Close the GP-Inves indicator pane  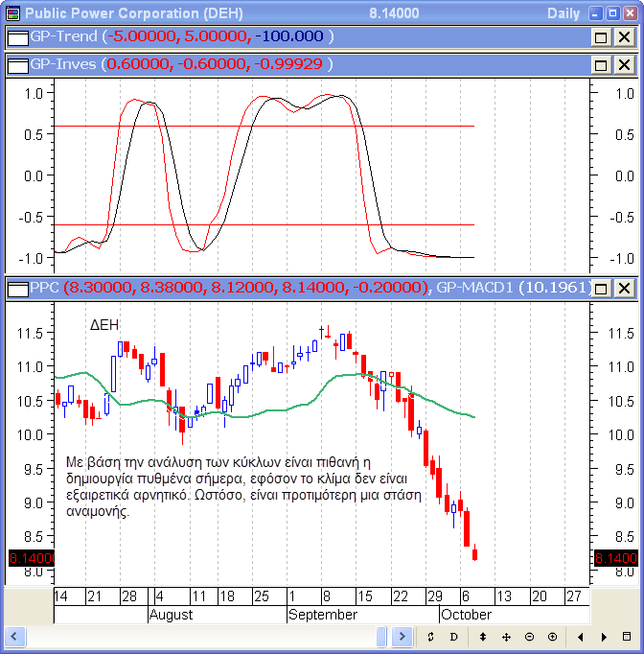coord(623,65)
